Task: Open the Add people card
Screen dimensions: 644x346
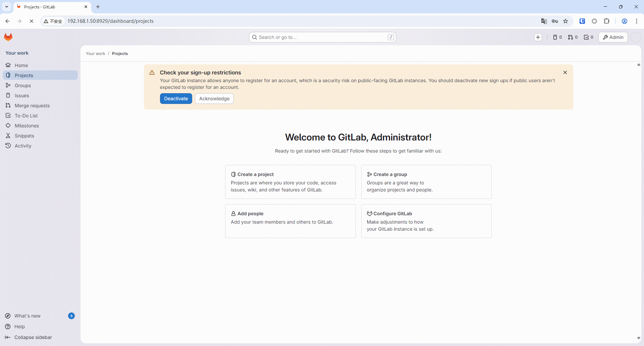Action: (290, 221)
